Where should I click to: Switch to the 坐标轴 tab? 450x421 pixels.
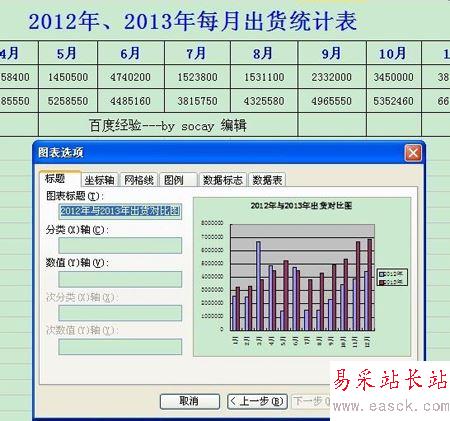pos(99,180)
